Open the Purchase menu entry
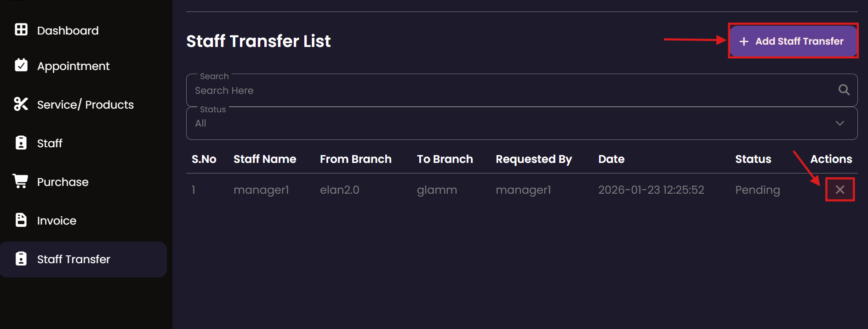Screen dimensions: 868x329 (63, 182)
